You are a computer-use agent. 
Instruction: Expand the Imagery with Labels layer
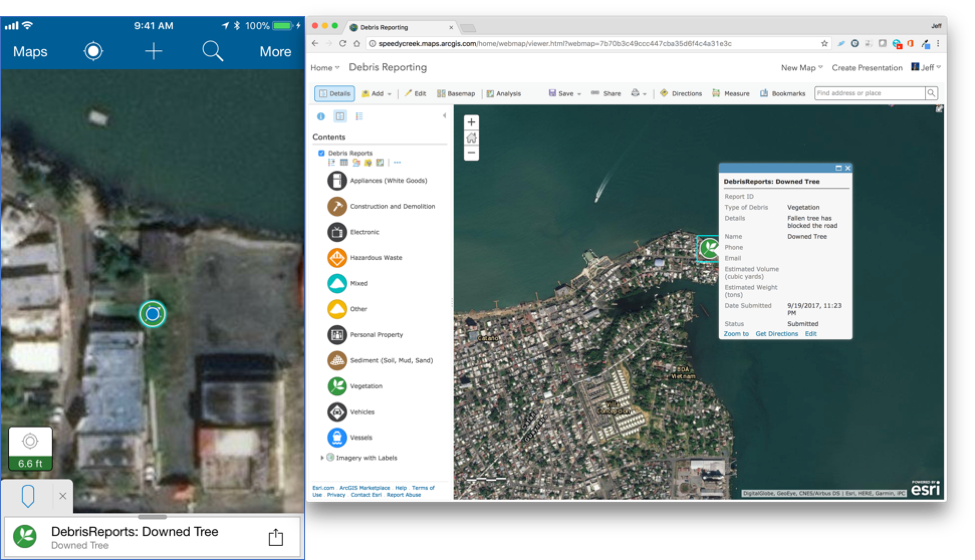pos(321,458)
